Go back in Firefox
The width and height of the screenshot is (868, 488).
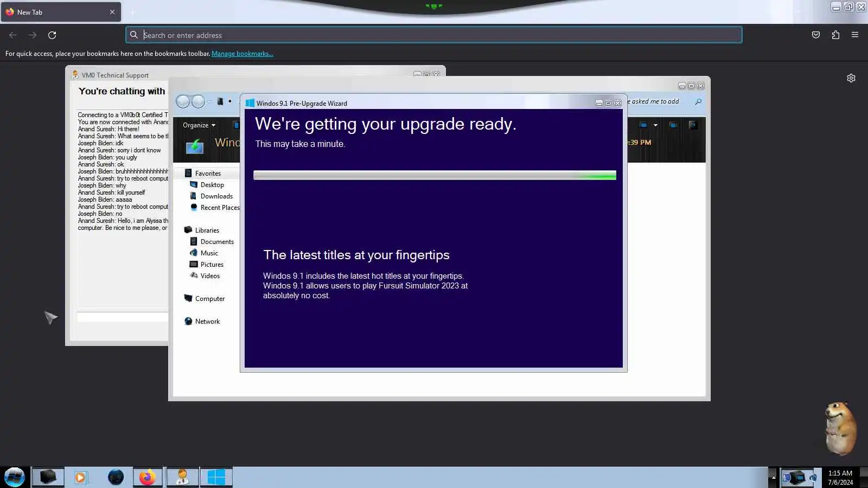(13, 35)
